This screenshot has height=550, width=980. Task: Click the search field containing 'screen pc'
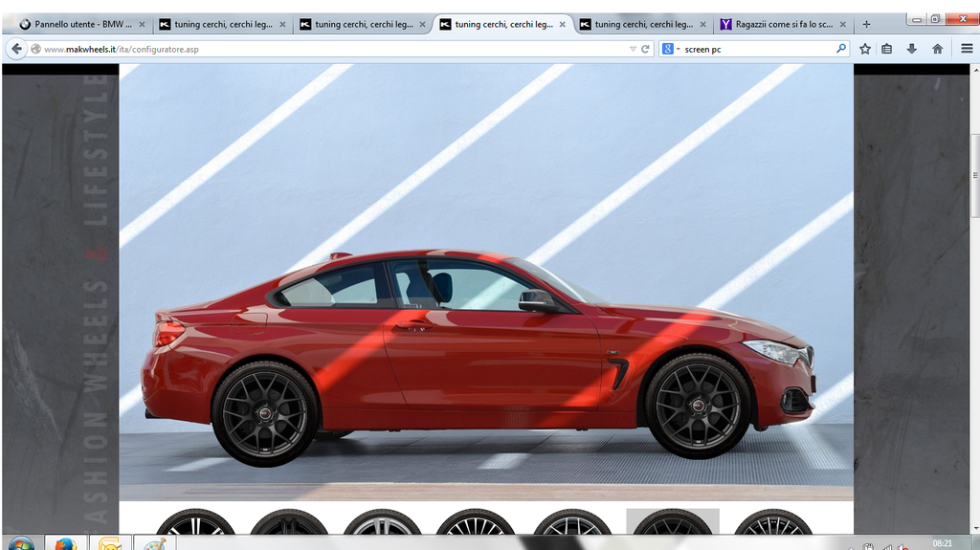pyautogui.click(x=756, y=49)
